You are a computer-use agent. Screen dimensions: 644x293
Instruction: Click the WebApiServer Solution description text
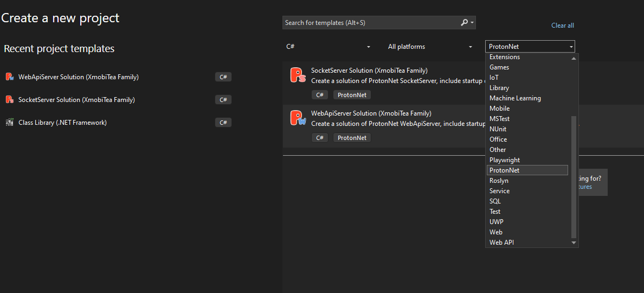point(398,123)
